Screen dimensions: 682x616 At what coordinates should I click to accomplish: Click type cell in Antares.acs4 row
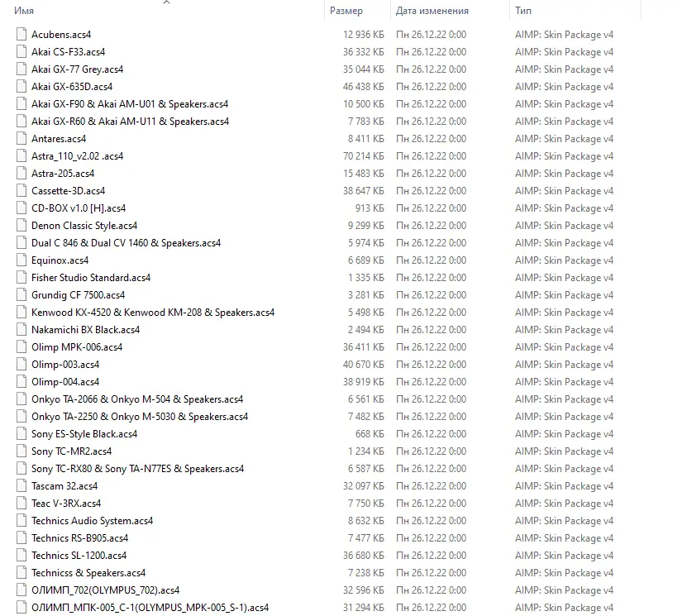click(x=564, y=139)
